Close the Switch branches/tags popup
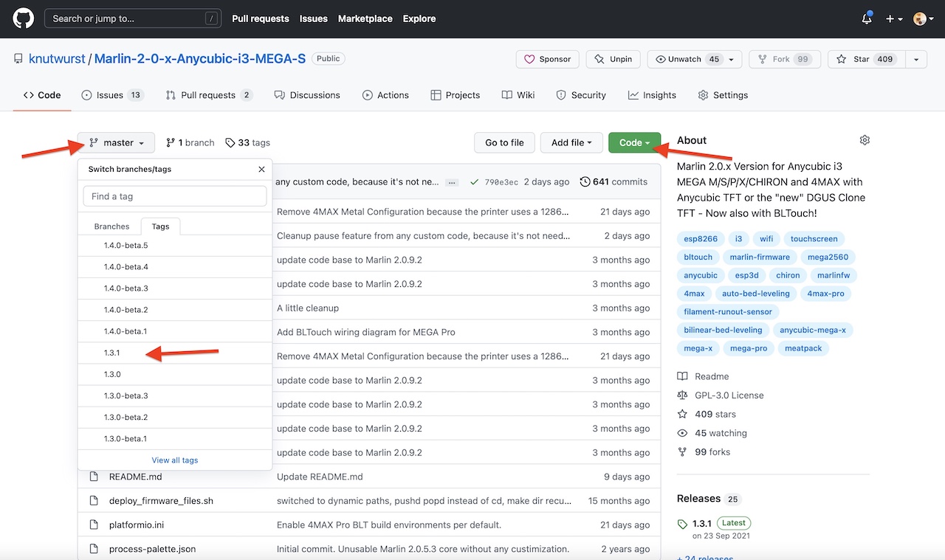This screenshot has width=945, height=560. tap(261, 169)
